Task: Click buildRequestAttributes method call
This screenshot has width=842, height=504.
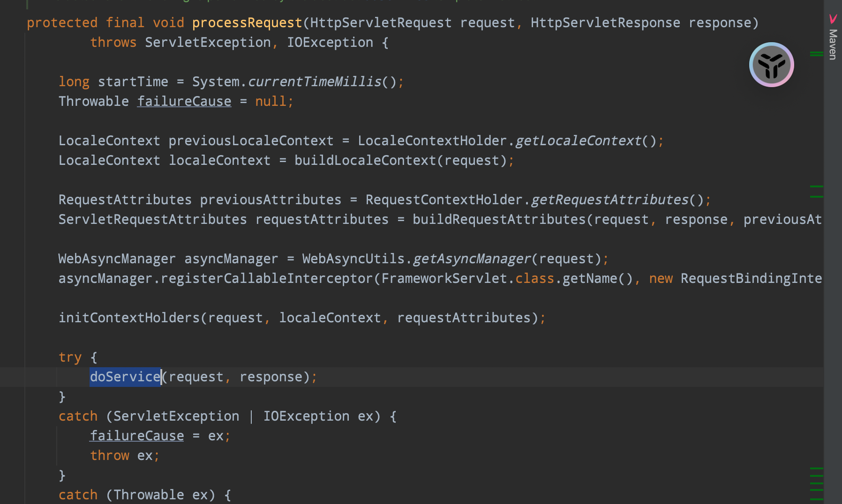Action: click(499, 219)
